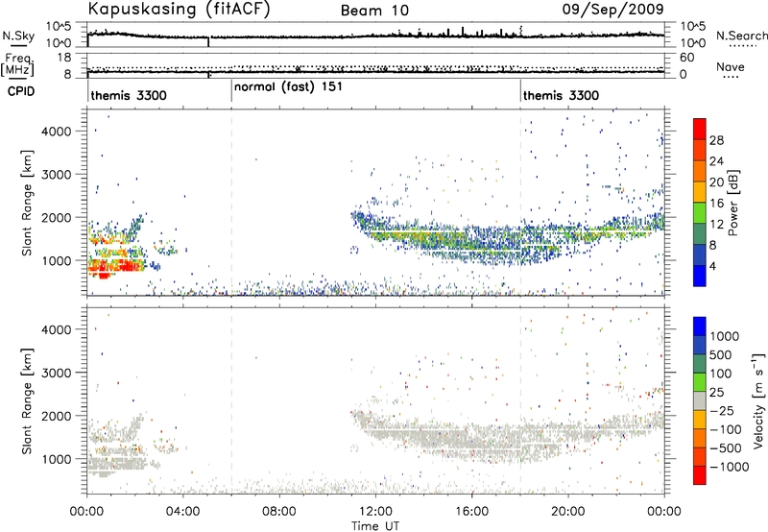Click the 'Time UT' axis label

pos(375,526)
